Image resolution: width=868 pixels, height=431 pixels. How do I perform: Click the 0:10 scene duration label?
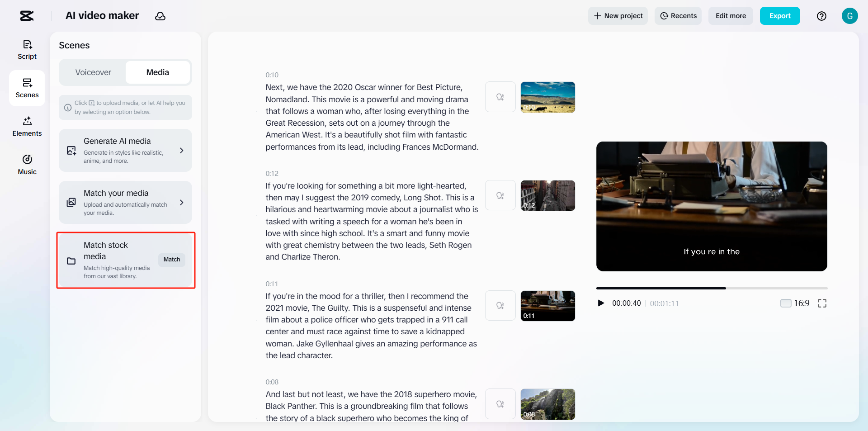272,75
